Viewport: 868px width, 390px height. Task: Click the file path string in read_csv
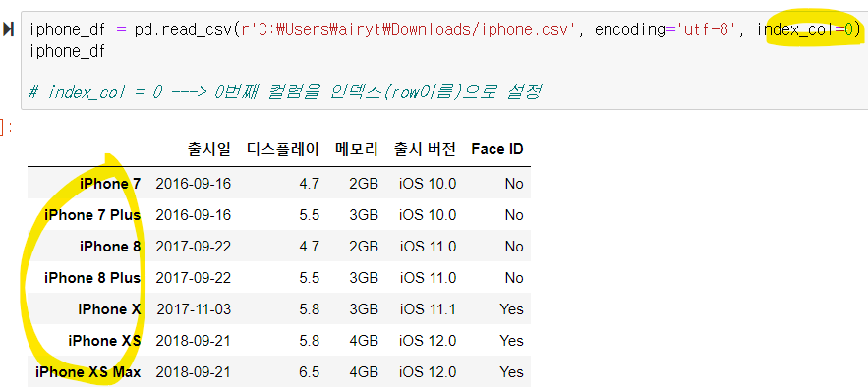(409, 29)
